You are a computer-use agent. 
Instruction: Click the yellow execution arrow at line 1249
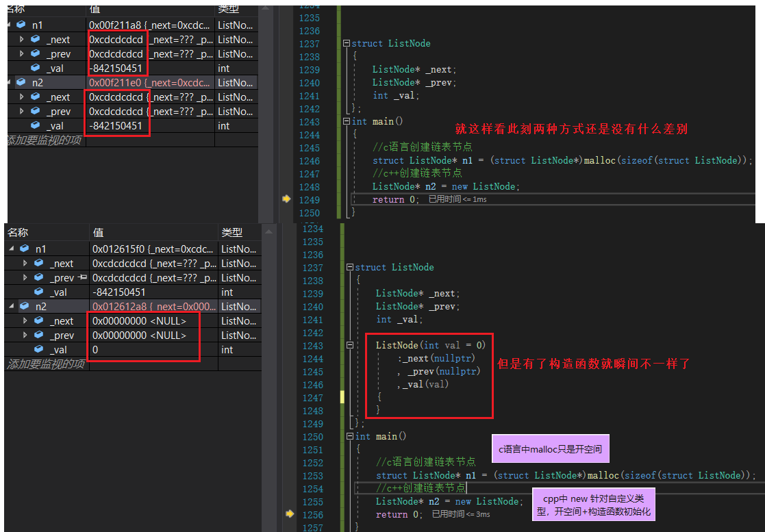[x=286, y=199]
